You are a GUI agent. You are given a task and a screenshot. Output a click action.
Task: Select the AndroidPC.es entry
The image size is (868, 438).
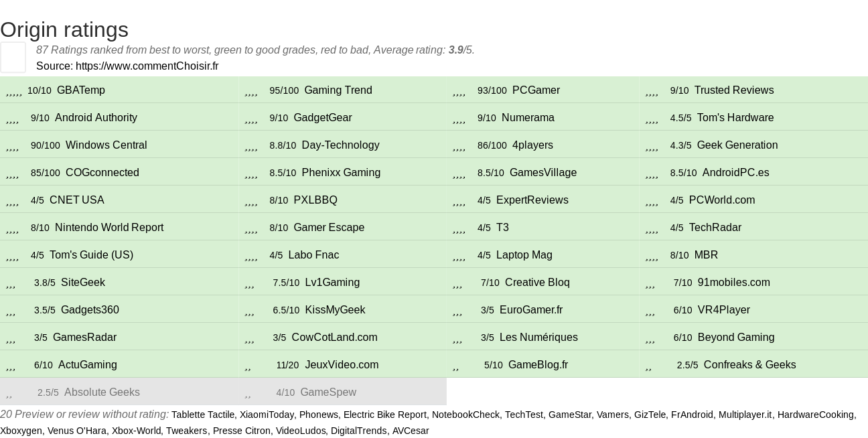736,173
